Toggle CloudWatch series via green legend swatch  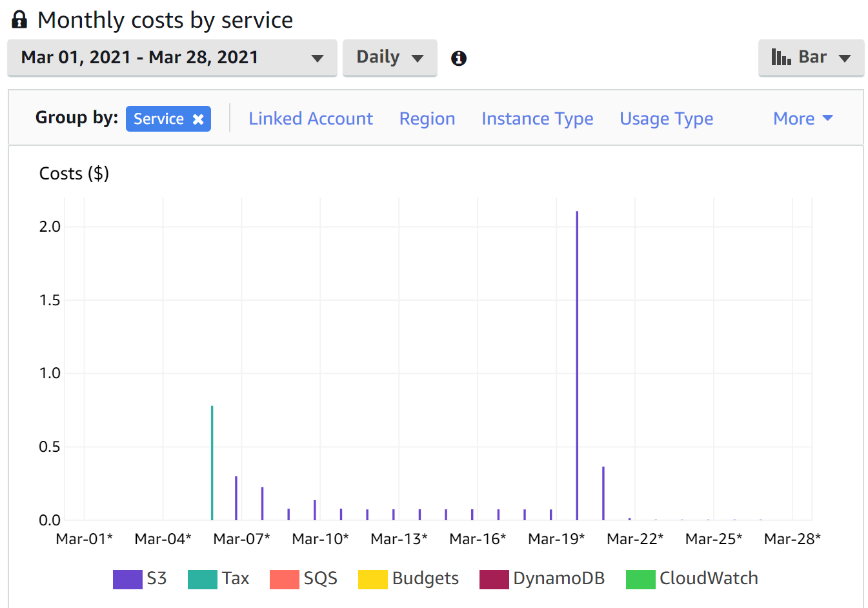tap(641, 579)
